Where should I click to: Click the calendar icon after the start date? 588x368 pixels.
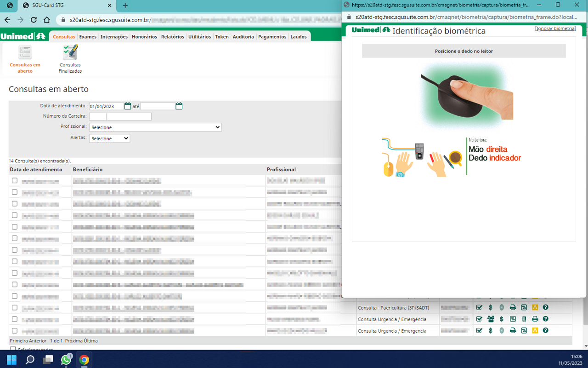click(128, 106)
